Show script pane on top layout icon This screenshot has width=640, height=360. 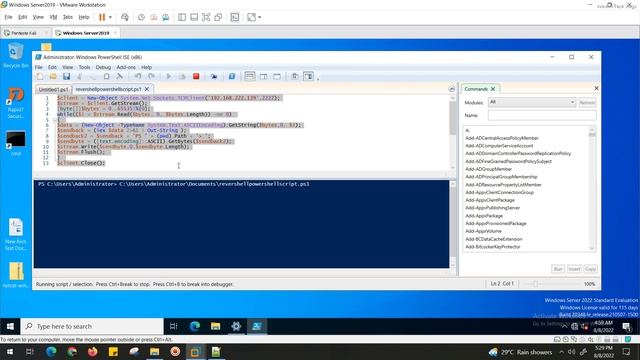point(250,76)
